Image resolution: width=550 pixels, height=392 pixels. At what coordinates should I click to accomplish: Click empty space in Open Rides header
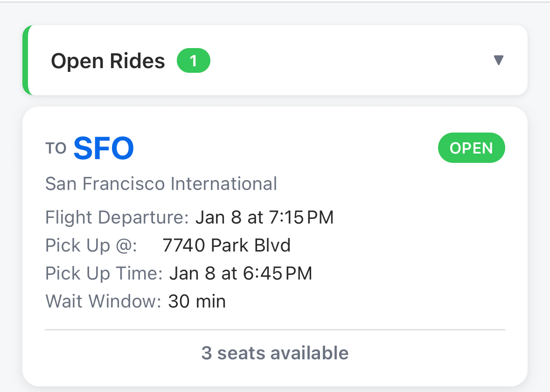350,61
